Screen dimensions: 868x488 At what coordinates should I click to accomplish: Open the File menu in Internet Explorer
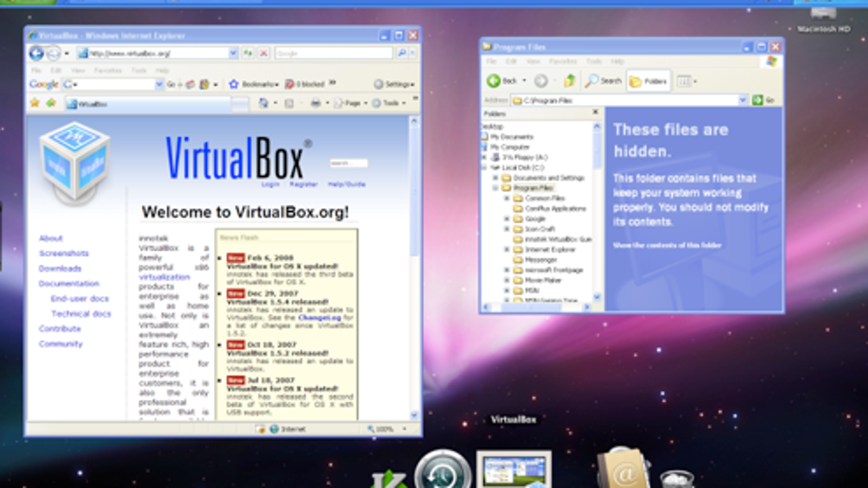point(36,70)
